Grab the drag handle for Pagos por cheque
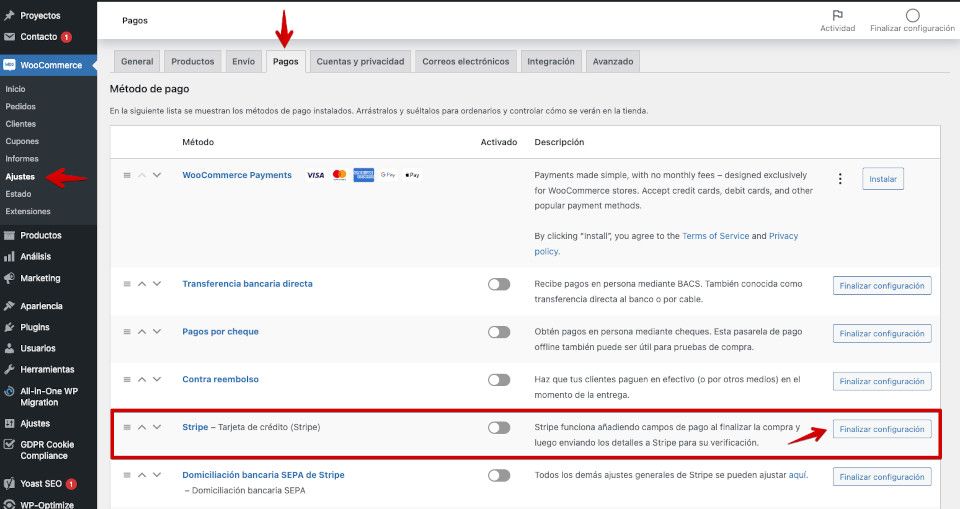 [127, 332]
